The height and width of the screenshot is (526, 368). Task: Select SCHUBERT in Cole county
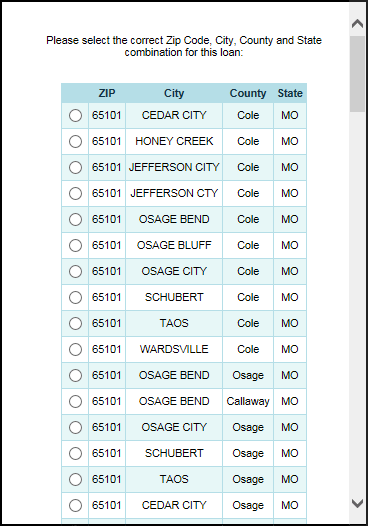[75, 297]
